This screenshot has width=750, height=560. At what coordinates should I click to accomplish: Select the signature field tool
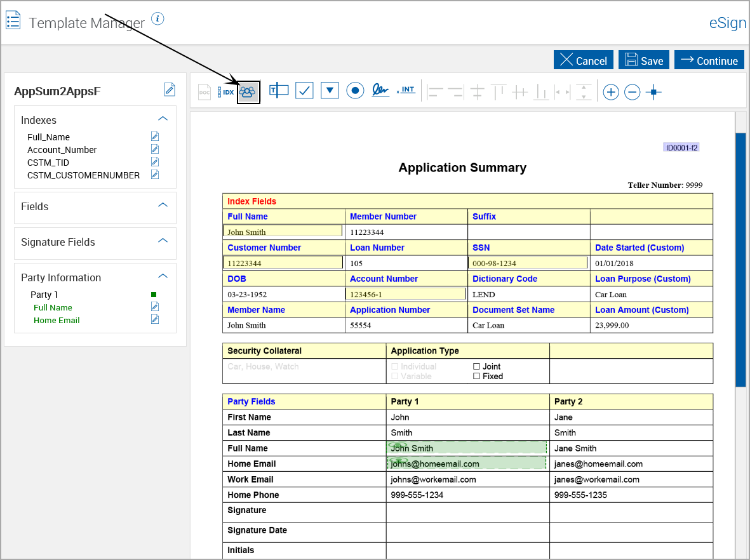click(x=380, y=90)
